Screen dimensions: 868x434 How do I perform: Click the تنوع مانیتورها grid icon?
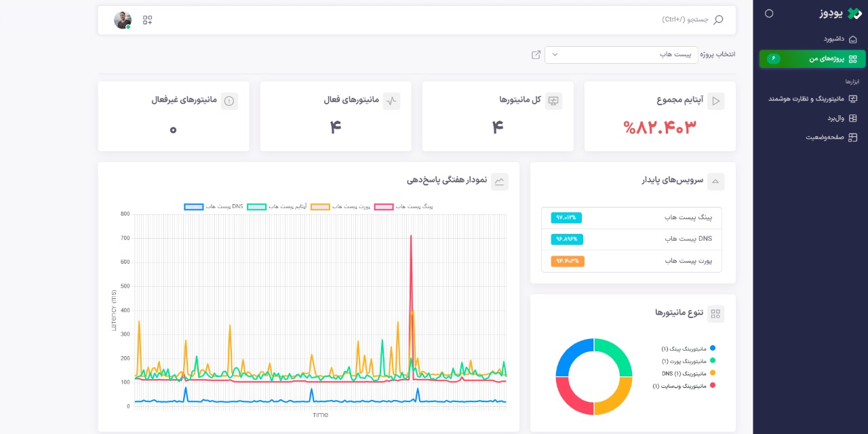715,313
